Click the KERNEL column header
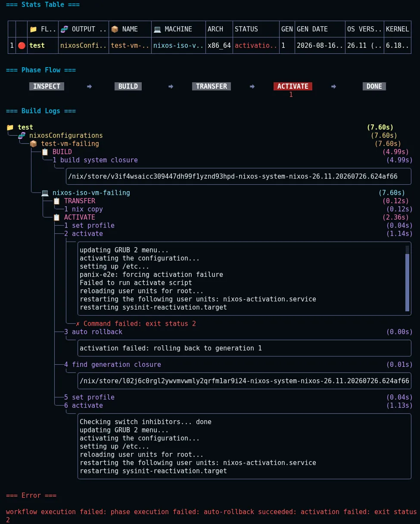Screen dimensions: 420x524 pos(398,29)
